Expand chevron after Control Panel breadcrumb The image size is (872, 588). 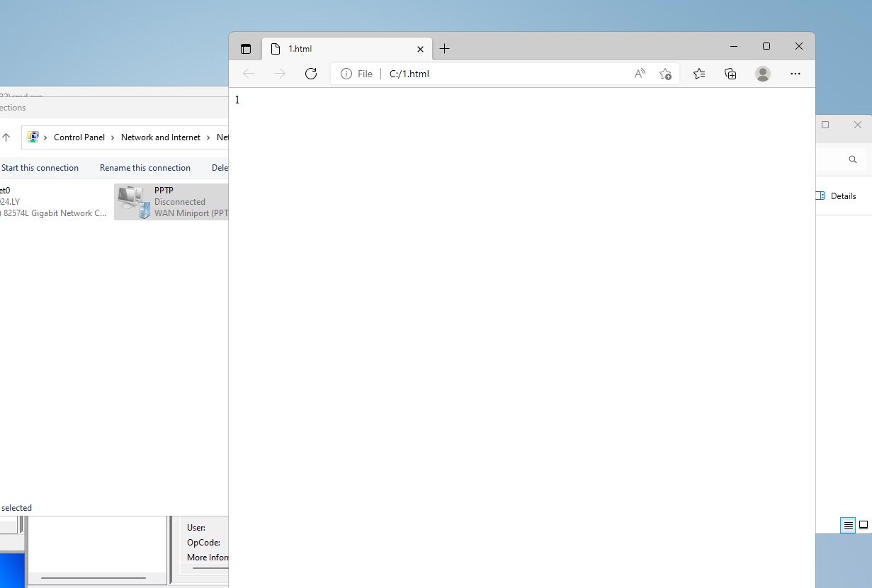[x=113, y=137]
